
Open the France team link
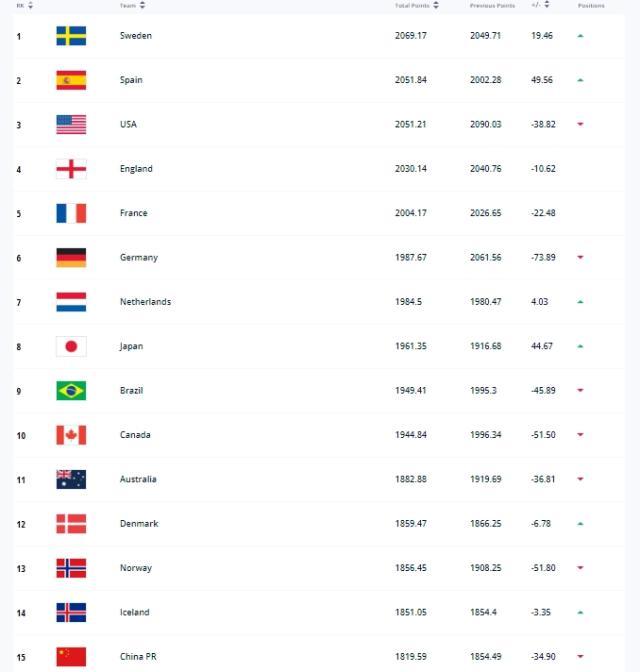pyautogui.click(x=133, y=213)
